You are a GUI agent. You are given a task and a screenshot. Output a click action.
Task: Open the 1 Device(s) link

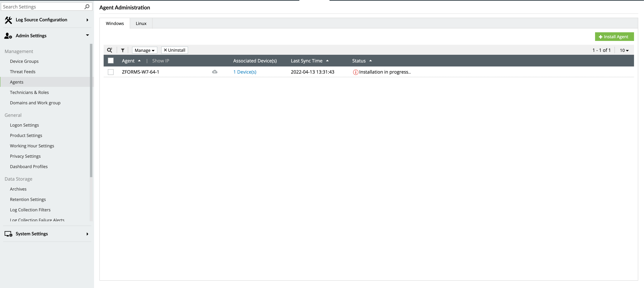coord(244,72)
